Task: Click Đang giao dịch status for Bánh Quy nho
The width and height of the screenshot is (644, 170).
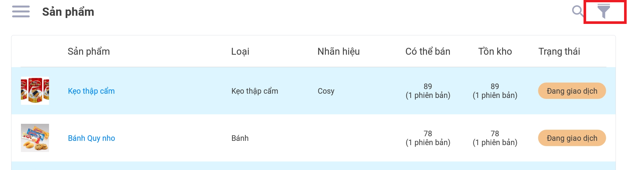Action: point(572,138)
